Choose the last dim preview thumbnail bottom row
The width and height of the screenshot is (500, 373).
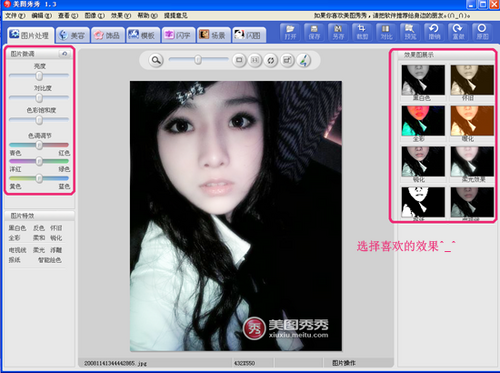point(472,202)
